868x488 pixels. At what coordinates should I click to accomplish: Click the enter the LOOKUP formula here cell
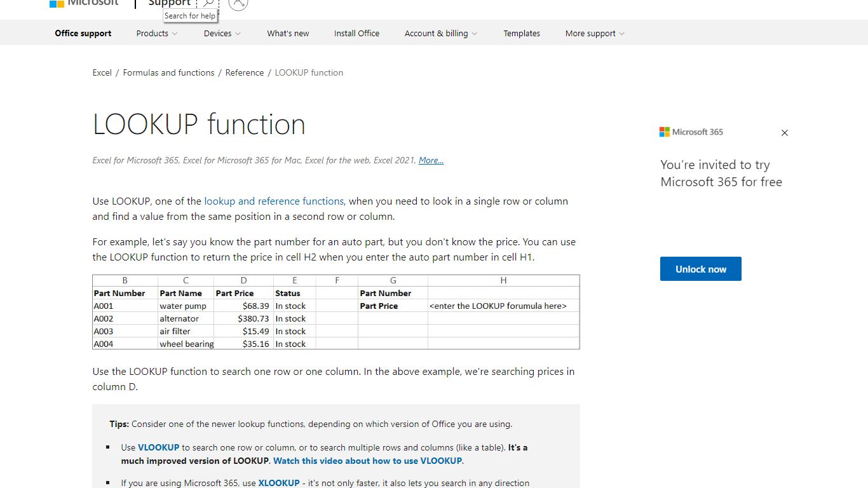coord(503,306)
